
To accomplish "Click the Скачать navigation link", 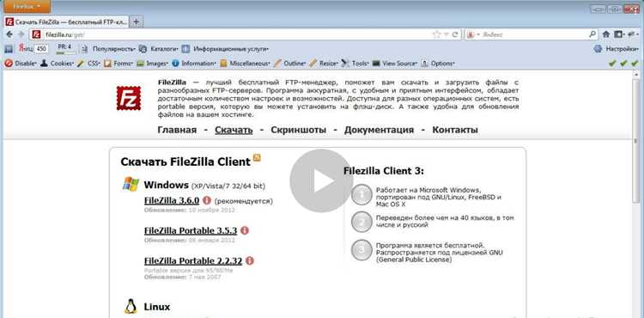I will coord(234,130).
